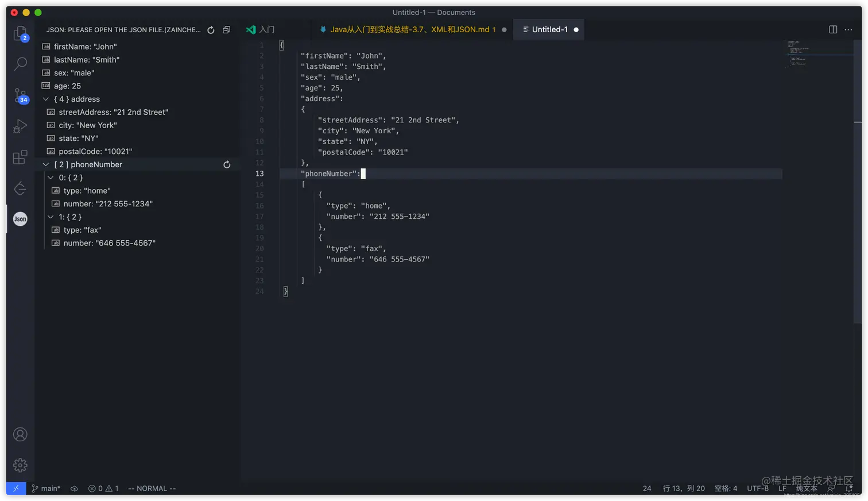The height and width of the screenshot is (501, 868).
Task: Open editor More Actions ellipsis
Action: pos(848,29)
